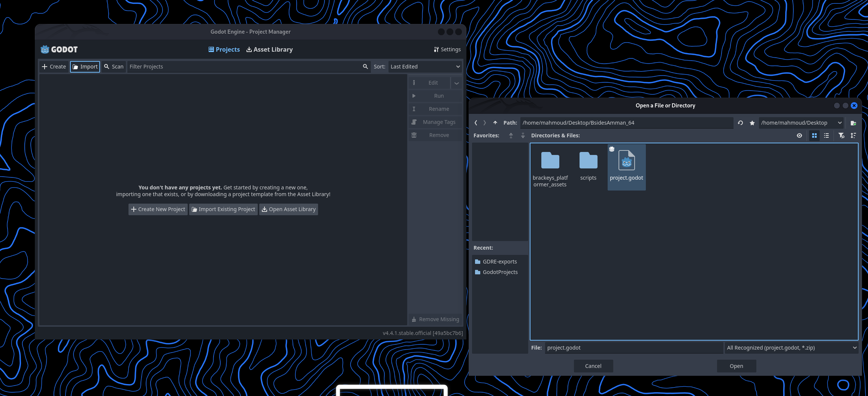The height and width of the screenshot is (396, 868).
Task: Toggle favorite for current folder
Action: (x=752, y=123)
